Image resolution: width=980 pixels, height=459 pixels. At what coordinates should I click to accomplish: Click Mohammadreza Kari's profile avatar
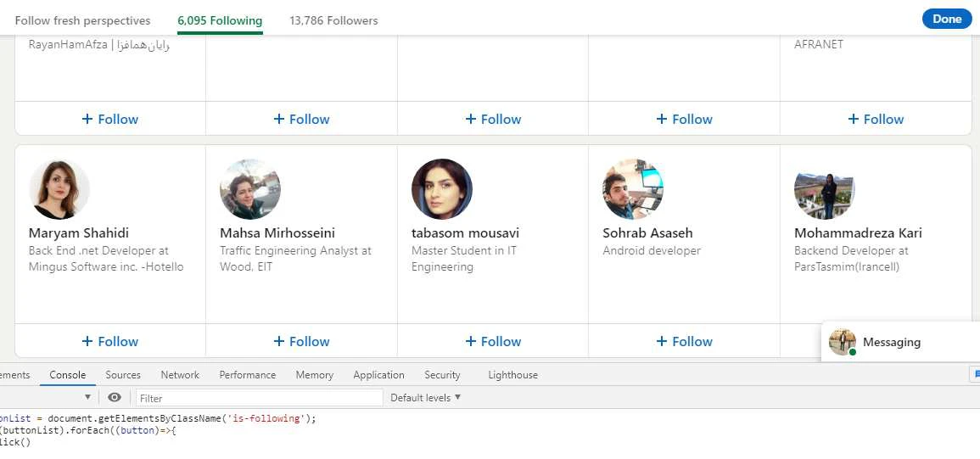pyautogui.click(x=824, y=189)
